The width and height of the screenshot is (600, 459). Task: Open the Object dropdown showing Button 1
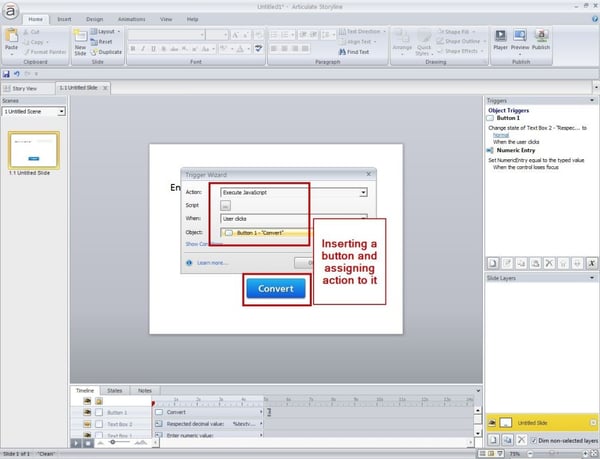pyautogui.click(x=266, y=233)
